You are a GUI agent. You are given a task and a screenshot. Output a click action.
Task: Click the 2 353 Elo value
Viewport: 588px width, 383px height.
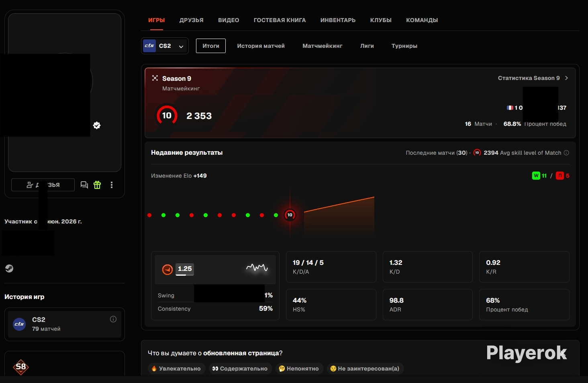199,116
